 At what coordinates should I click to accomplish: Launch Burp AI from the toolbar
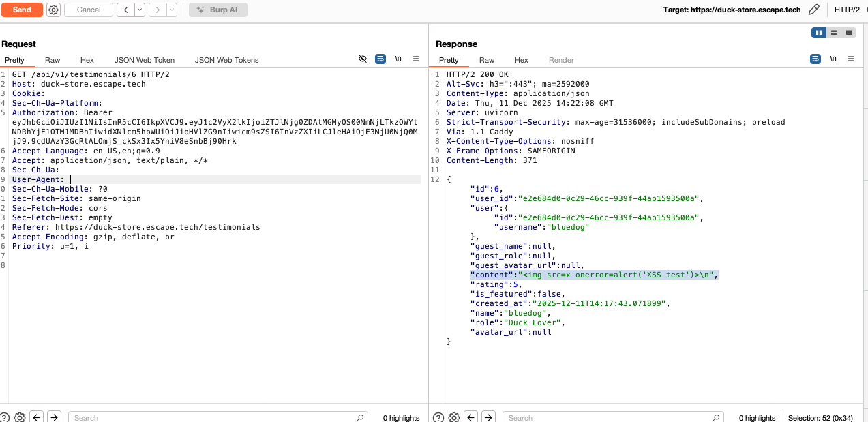tap(218, 10)
